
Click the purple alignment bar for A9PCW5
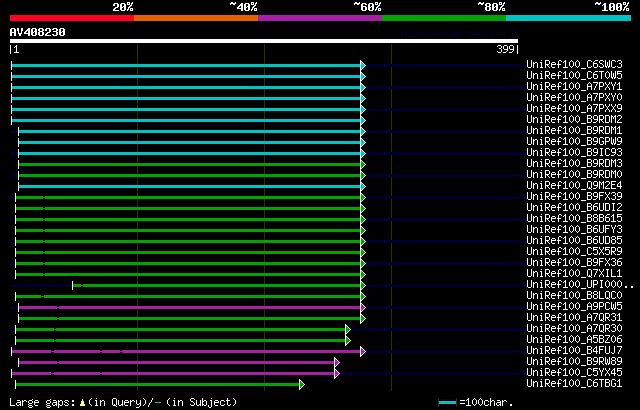(190, 308)
